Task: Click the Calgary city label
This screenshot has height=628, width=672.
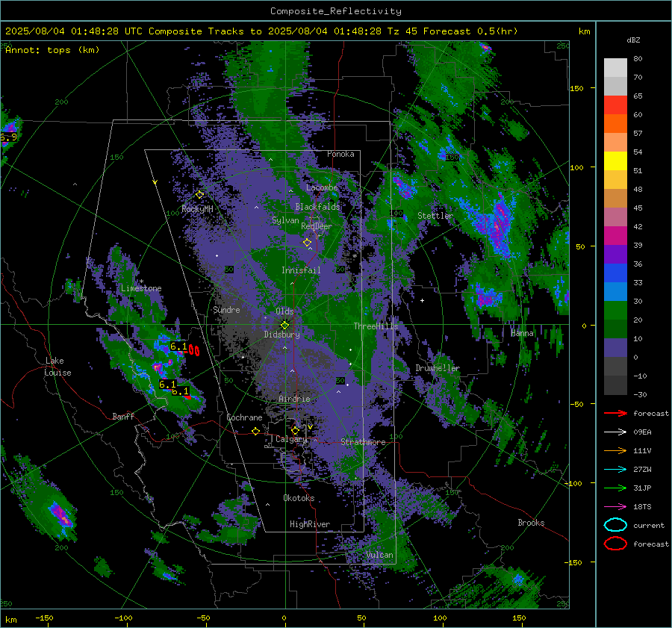Action: pos(291,439)
